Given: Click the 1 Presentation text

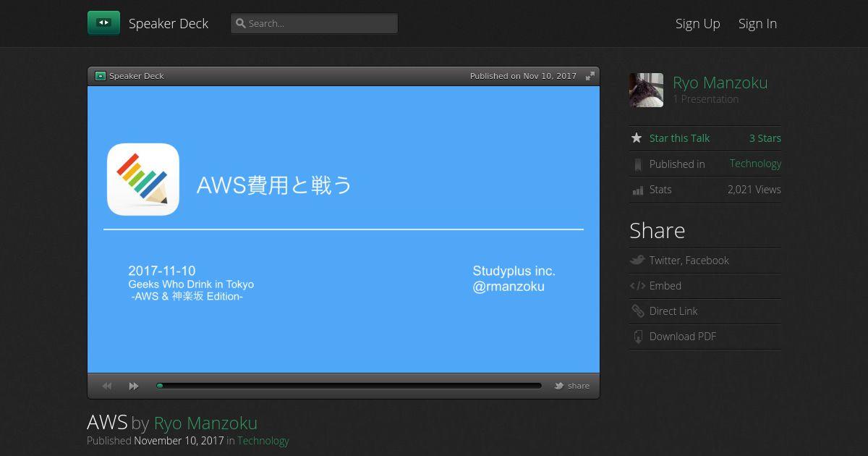Looking at the screenshot, I should click(x=705, y=99).
